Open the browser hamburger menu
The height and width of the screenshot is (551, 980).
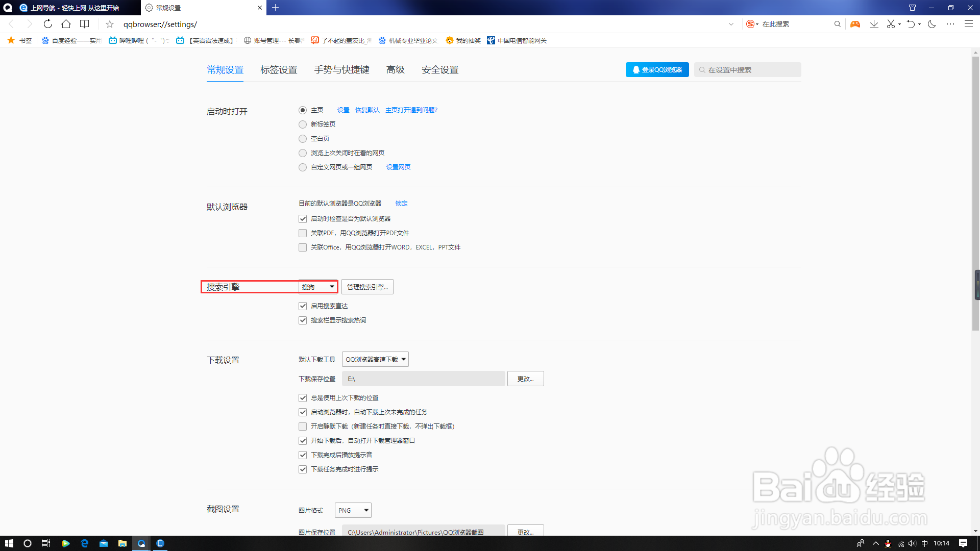968,24
